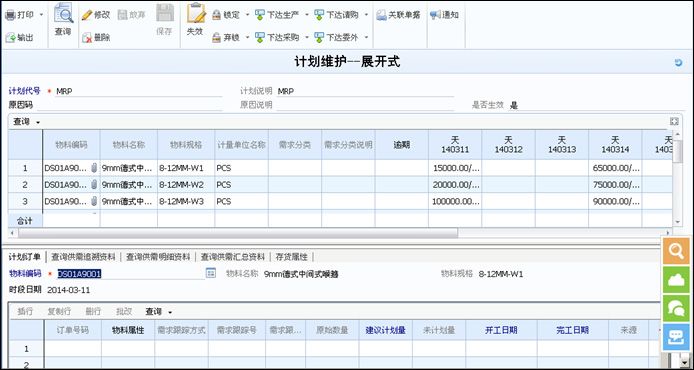Click the green cloud side button
Viewport: 694px width, 370px height.
pyautogui.click(x=676, y=279)
